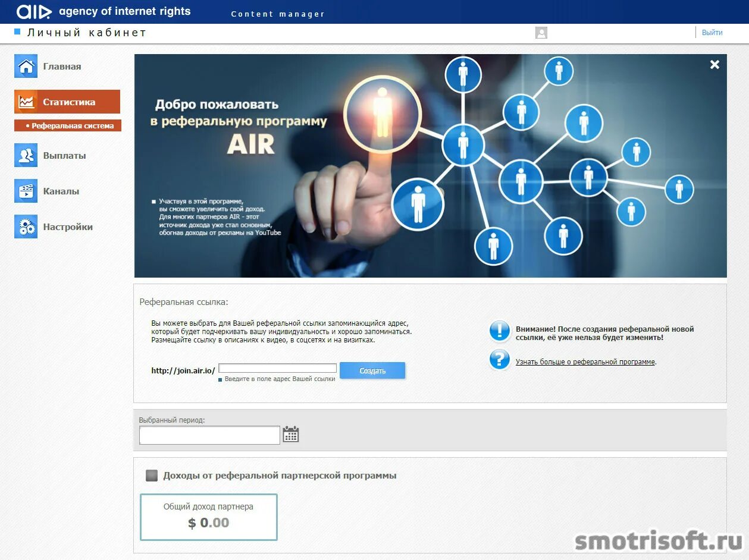Screen dimensions: 749x560
Task: Go to the Каналы menu item
Action: point(61,191)
